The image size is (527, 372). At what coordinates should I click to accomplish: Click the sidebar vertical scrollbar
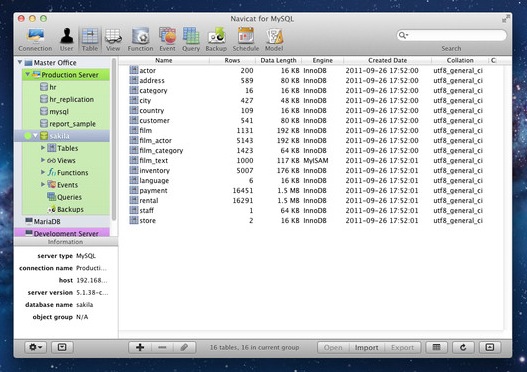pyautogui.click(x=114, y=139)
